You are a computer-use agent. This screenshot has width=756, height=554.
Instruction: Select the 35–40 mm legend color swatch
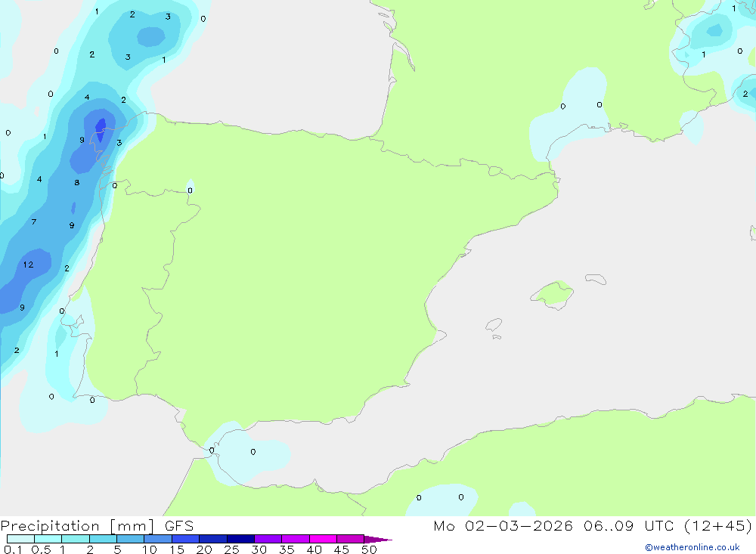[296, 539]
